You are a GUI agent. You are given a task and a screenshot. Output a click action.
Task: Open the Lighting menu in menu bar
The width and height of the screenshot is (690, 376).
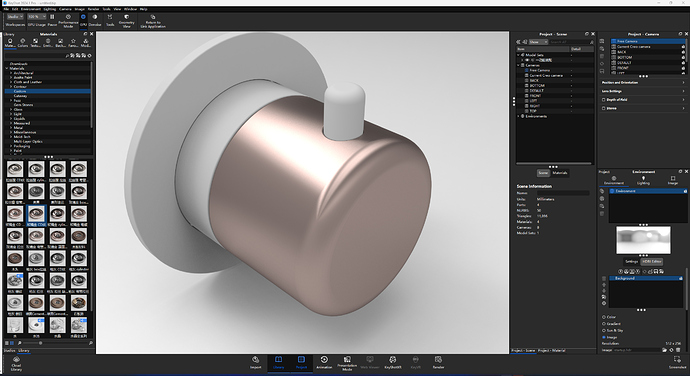50,9
